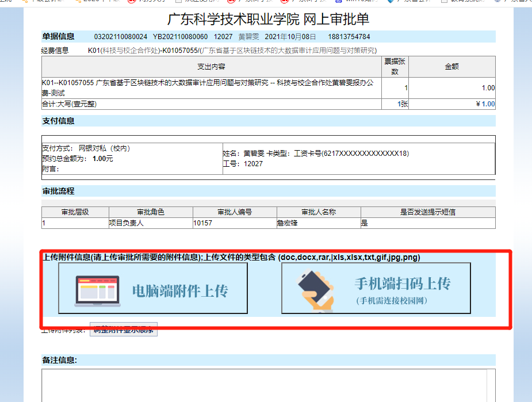Click the 支出内容 column header

(212, 67)
